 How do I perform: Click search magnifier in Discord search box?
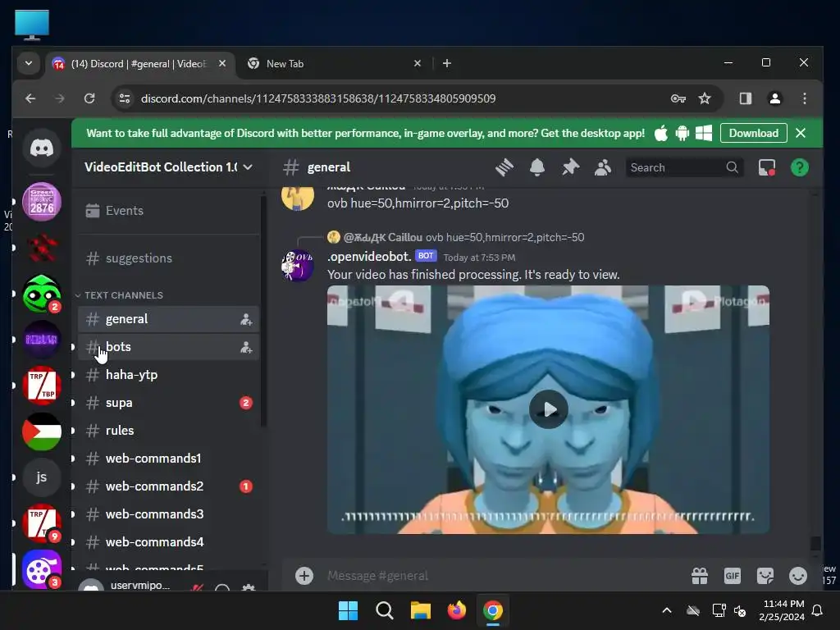coord(732,167)
